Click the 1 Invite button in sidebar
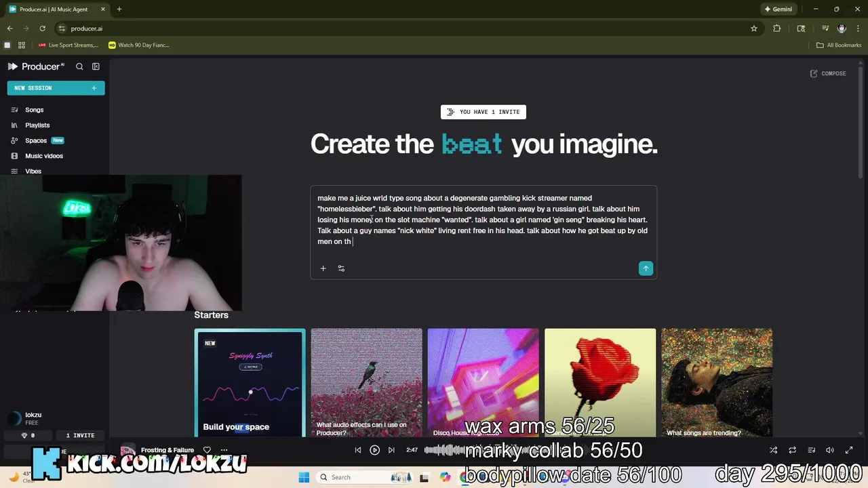The height and width of the screenshot is (488, 868). [x=80, y=435]
